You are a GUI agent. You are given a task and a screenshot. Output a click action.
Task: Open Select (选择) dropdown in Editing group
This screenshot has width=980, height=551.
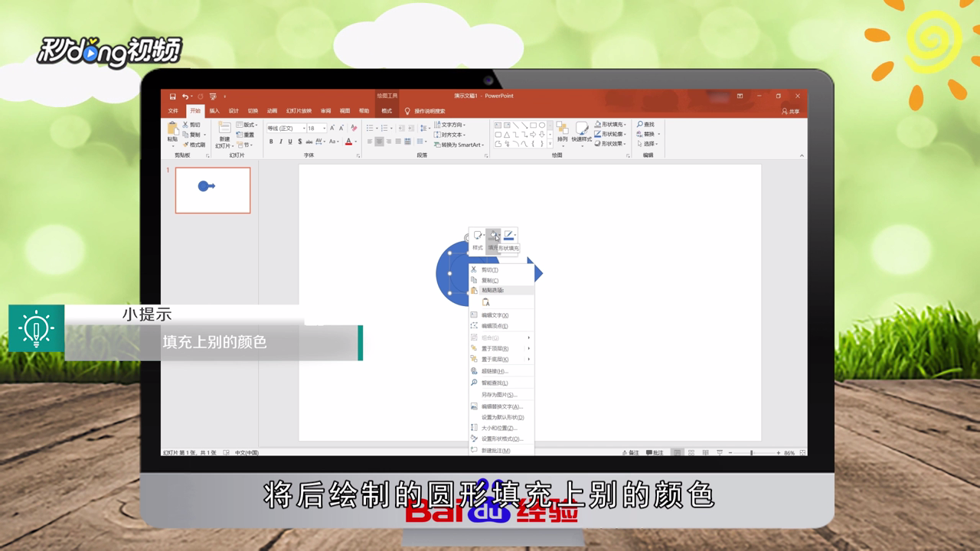(x=648, y=144)
